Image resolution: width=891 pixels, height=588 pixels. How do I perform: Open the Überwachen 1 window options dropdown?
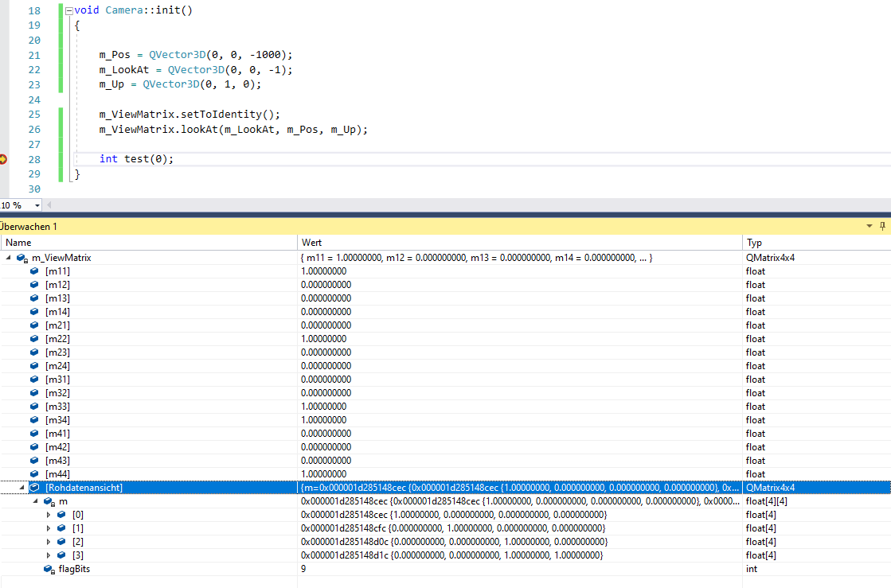[x=870, y=227]
